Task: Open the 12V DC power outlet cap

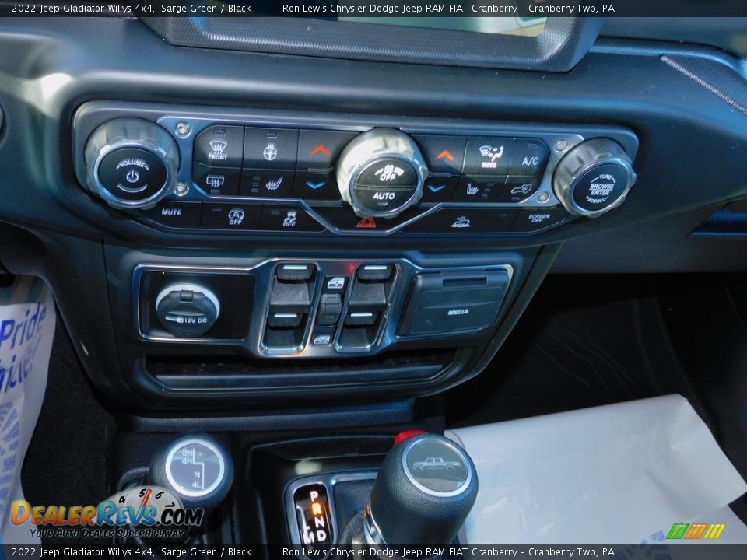Action: [x=188, y=309]
